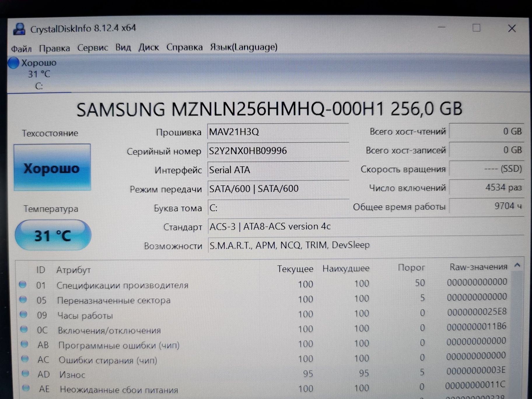Click the 31 °C temperature button
The height and width of the screenshot is (399, 532).
point(53,235)
